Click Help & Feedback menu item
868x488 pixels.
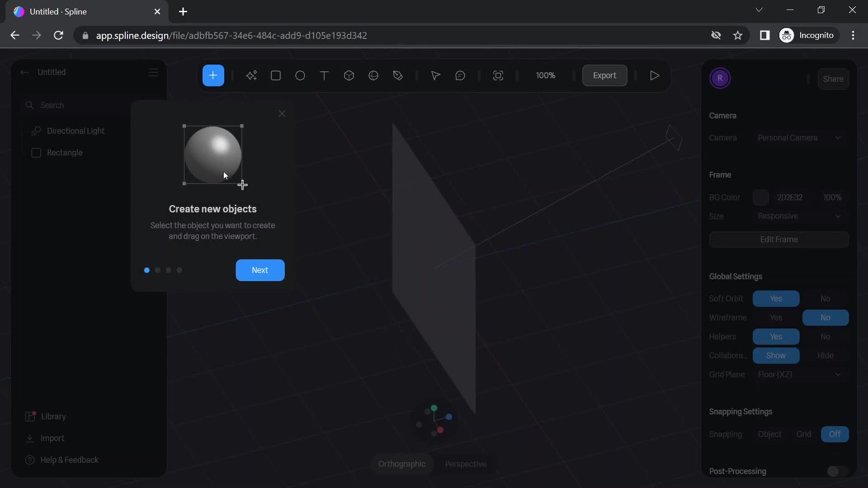click(69, 460)
